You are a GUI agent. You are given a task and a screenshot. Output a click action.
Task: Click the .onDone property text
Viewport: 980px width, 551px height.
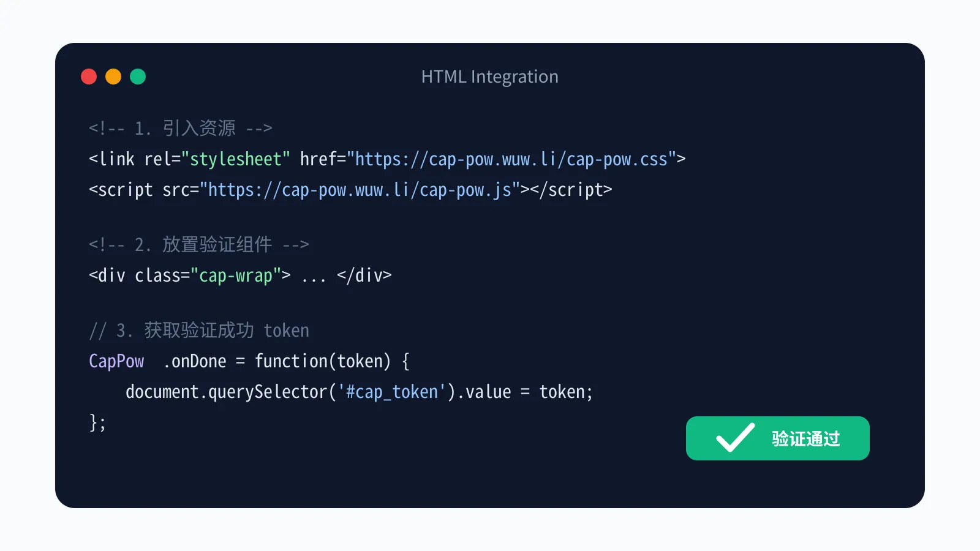194,361
